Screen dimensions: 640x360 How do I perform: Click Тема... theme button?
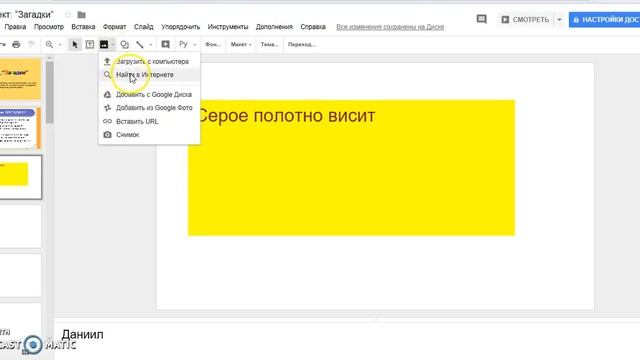pos(269,44)
